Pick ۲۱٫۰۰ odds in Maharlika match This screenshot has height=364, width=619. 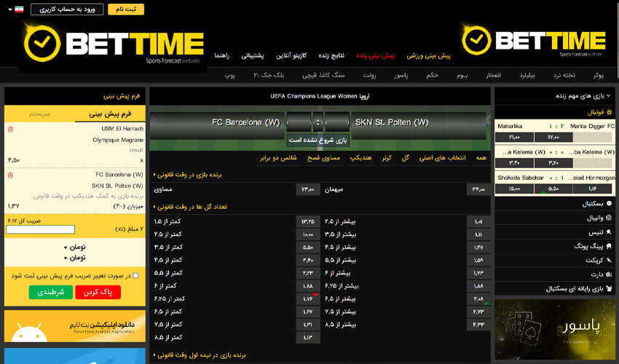pos(514,137)
